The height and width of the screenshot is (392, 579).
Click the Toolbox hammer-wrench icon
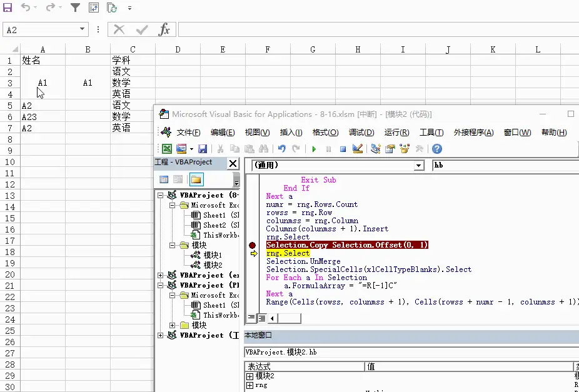point(419,149)
